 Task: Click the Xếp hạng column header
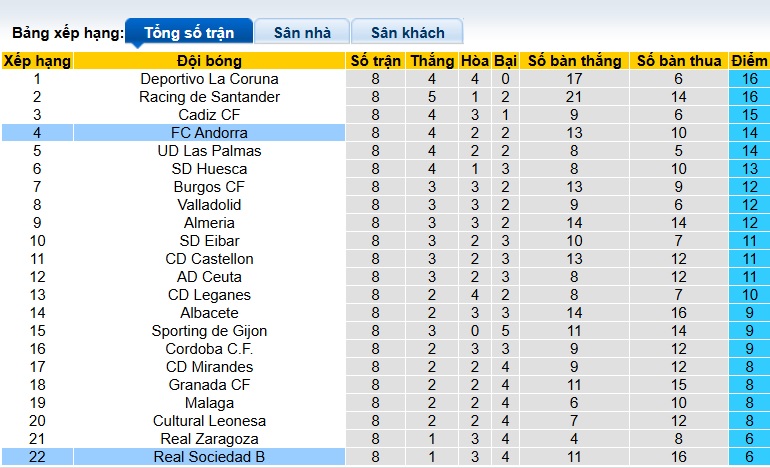tap(37, 61)
